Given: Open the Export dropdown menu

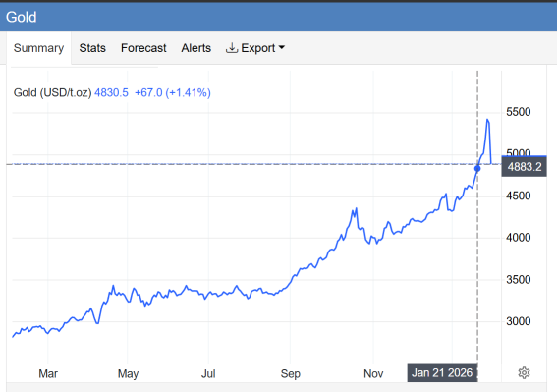Looking at the screenshot, I should [255, 48].
